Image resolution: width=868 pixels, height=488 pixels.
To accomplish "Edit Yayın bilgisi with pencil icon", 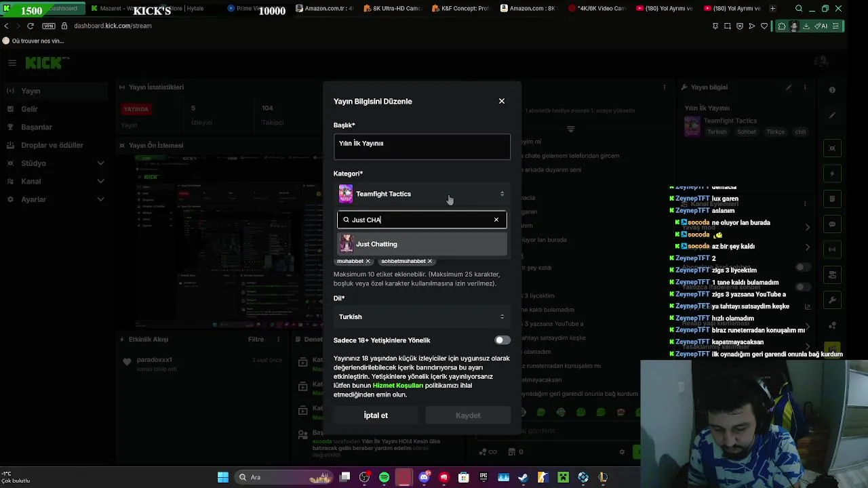I will (x=789, y=87).
